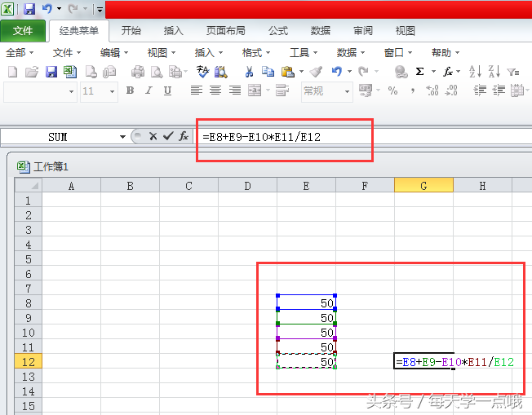Switch to the 页面布局 tab
This screenshot has height=415, width=532.
226,31
